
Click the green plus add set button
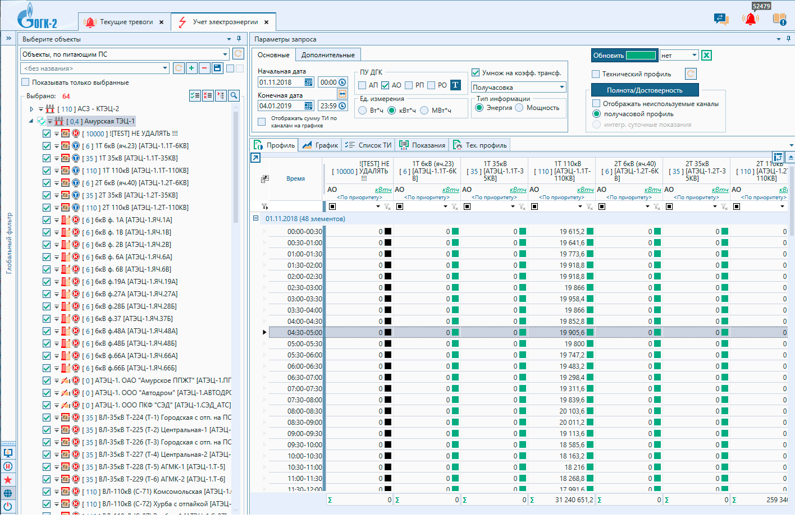pyautogui.click(x=191, y=68)
